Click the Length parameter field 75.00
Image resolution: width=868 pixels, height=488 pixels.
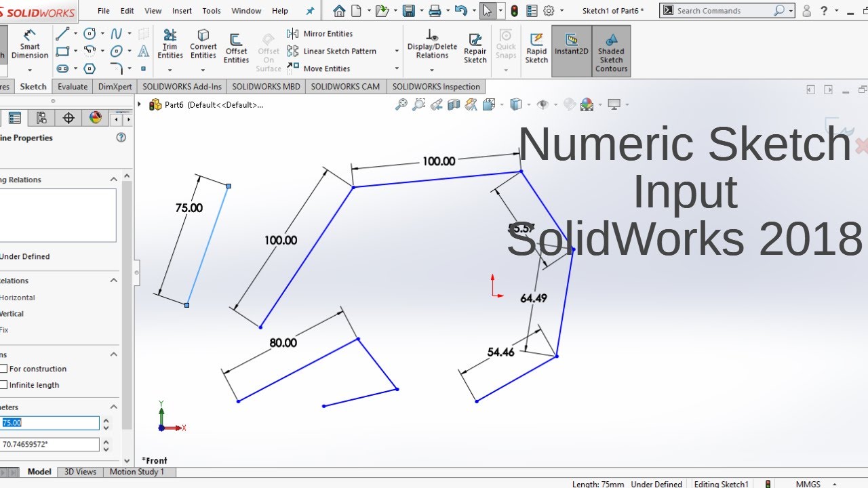pyautogui.click(x=50, y=423)
